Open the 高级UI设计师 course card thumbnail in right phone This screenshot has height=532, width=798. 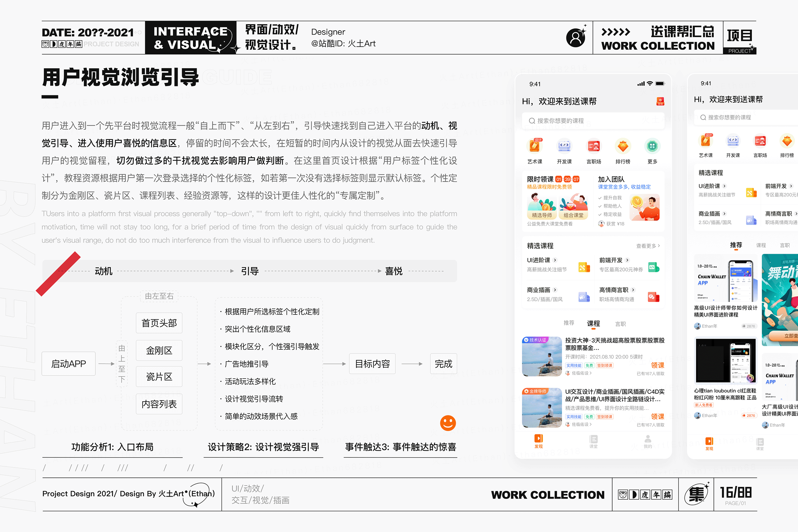[x=725, y=278]
